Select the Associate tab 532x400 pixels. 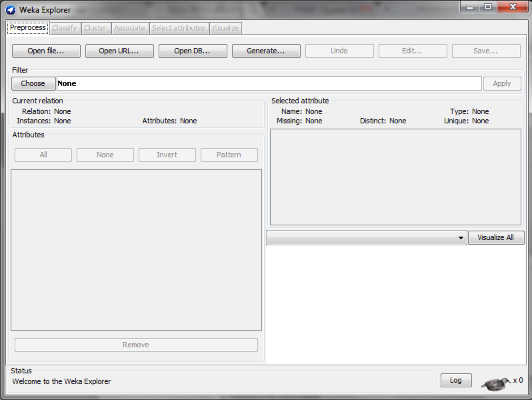pyautogui.click(x=129, y=28)
